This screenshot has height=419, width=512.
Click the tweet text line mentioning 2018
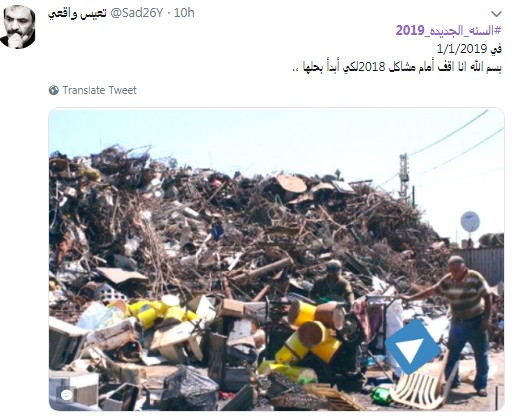(397, 68)
